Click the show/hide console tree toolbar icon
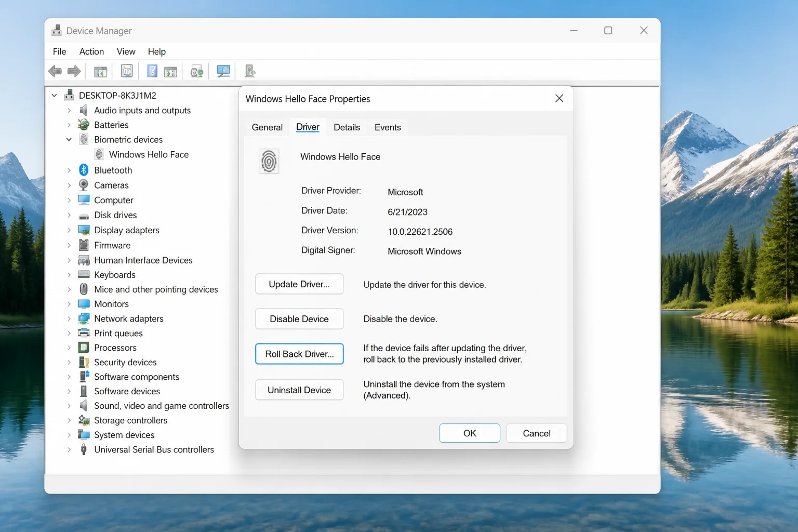This screenshot has width=798, height=532. (x=100, y=71)
